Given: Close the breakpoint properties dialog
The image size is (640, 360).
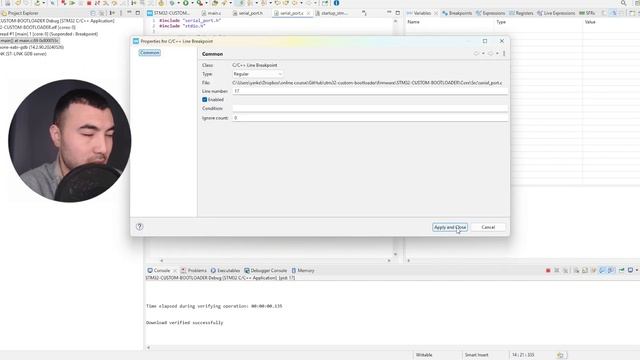Looking at the screenshot, I should coord(502,41).
